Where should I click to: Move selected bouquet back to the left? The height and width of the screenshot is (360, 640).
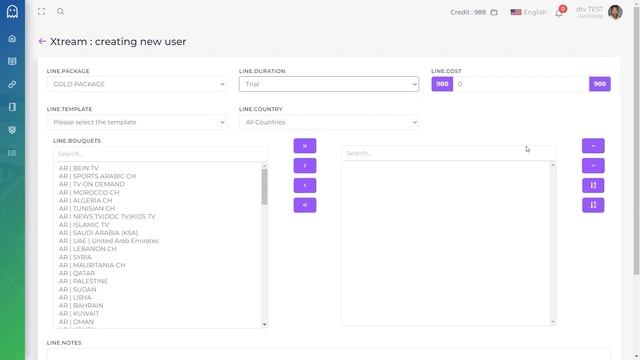click(305, 185)
